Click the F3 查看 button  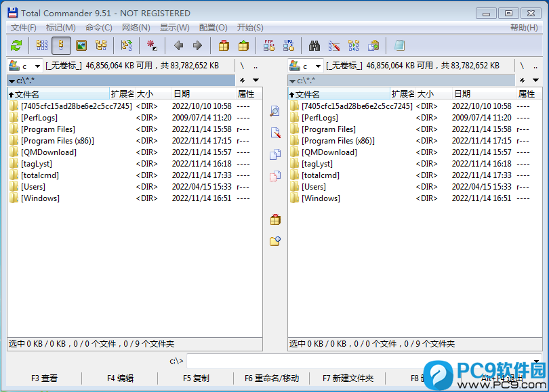[44, 378]
